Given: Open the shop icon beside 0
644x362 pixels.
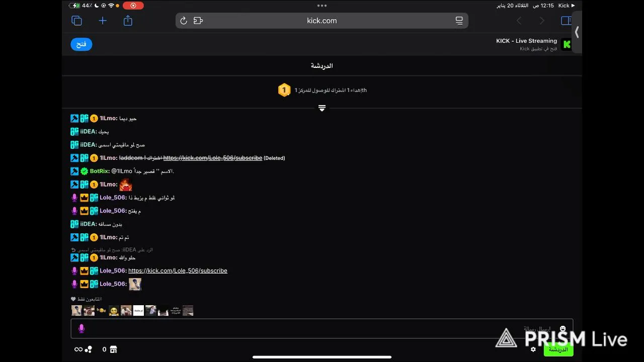Looking at the screenshot, I should (113, 349).
